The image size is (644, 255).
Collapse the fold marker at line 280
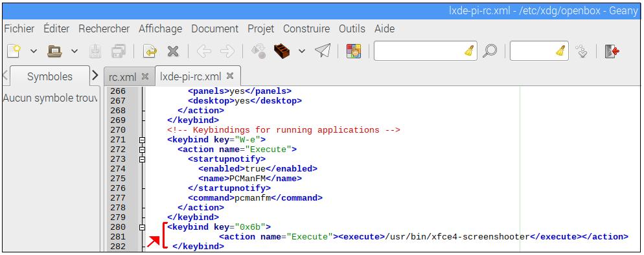pos(142,227)
